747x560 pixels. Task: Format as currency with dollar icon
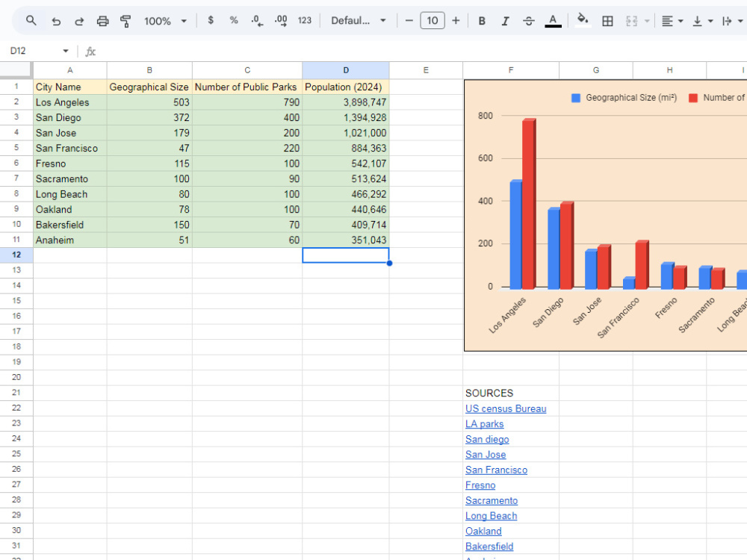211,20
